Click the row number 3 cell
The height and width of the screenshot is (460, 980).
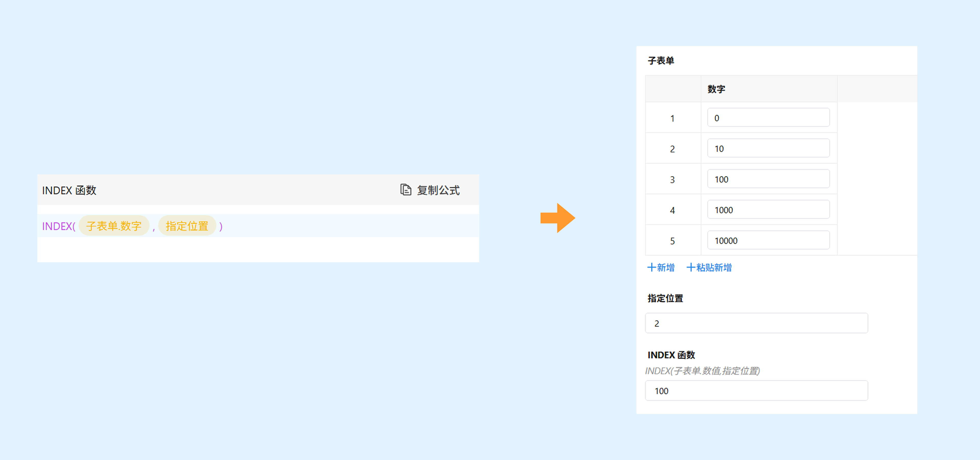point(672,179)
